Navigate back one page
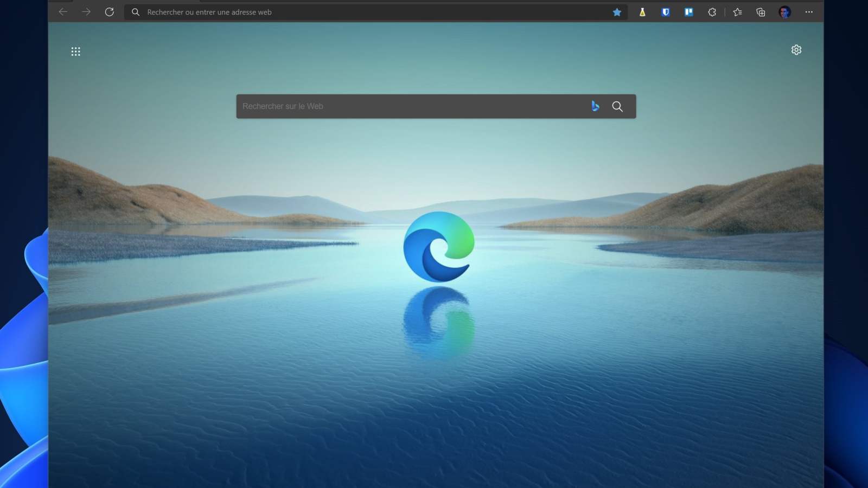The width and height of the screenshot is (868, 488). [63, 12]
